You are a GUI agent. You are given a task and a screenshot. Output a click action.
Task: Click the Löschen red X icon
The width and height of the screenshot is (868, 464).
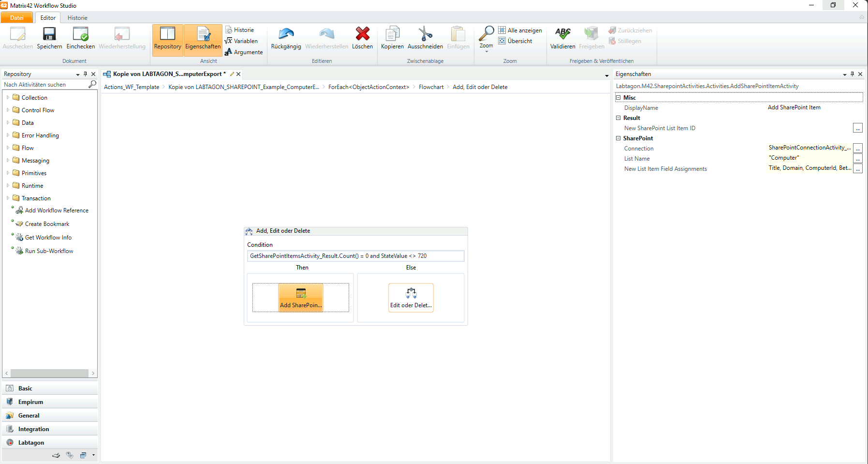tap(362, 34)
